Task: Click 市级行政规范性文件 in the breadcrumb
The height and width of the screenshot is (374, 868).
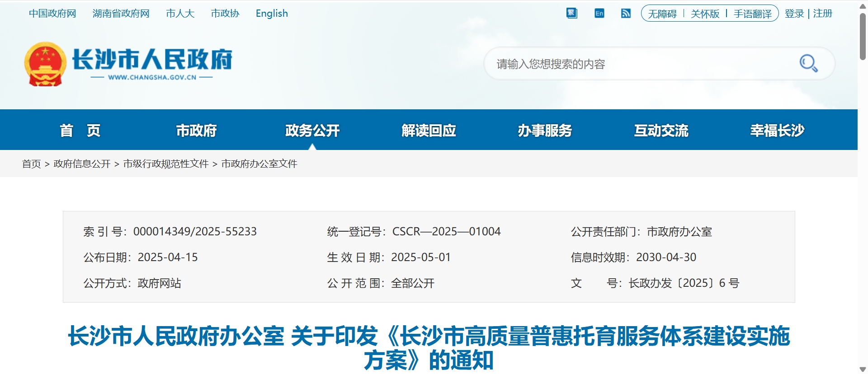Action: pos(166,164)
